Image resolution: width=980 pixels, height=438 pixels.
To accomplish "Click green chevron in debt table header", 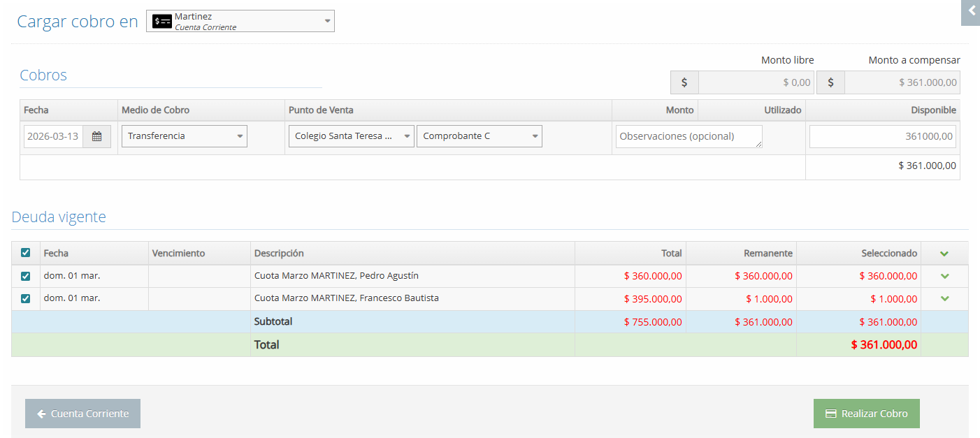I will click(945, 254).
